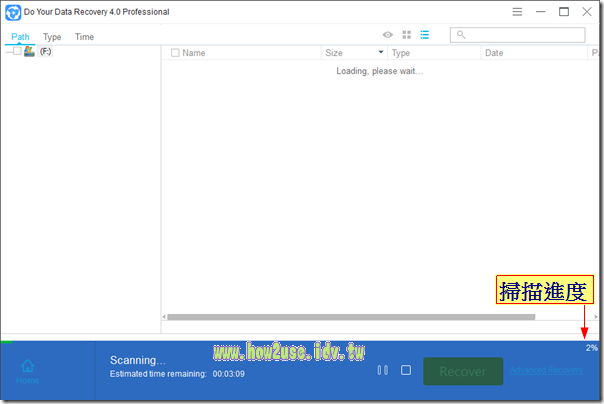This screenshot has height=404, width=604.
Task: Expand the F: drive tree node
Action: pyautogui.click(x=7, y=51)
